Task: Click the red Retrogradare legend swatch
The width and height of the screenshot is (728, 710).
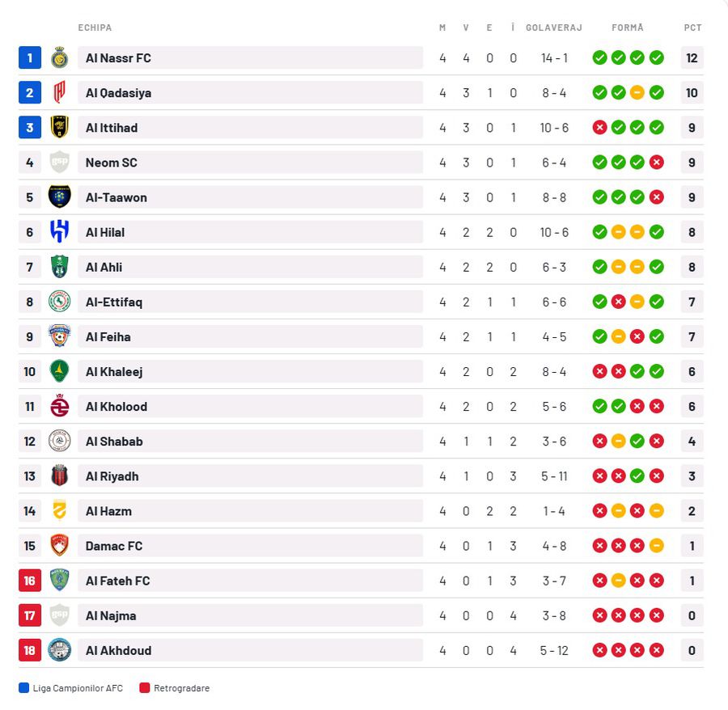Action: pos(144,688)
